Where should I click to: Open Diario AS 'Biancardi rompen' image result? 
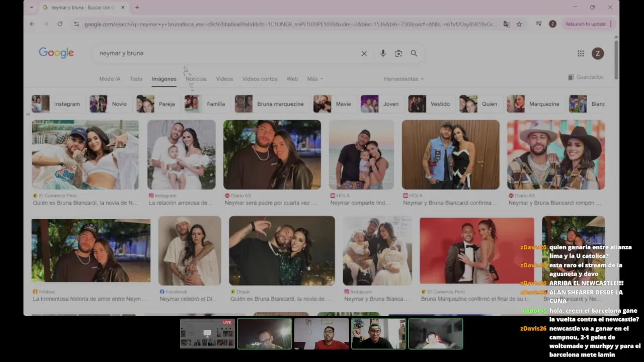point(556,154)
